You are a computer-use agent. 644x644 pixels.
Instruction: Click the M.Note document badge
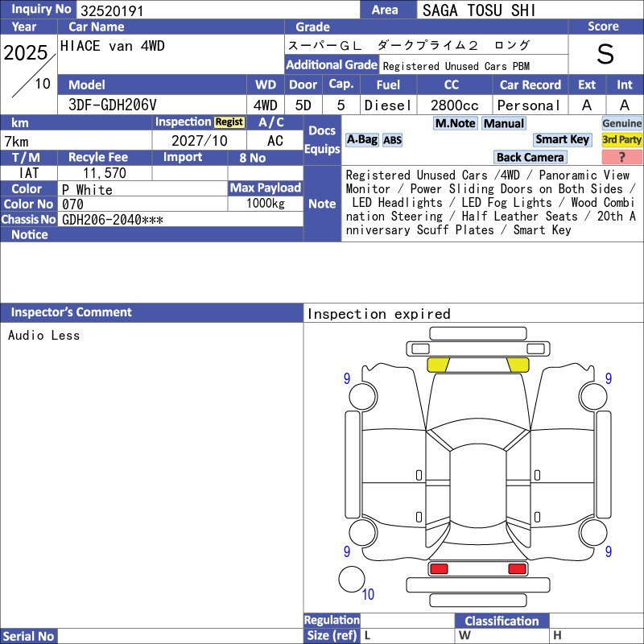point(456,123)
